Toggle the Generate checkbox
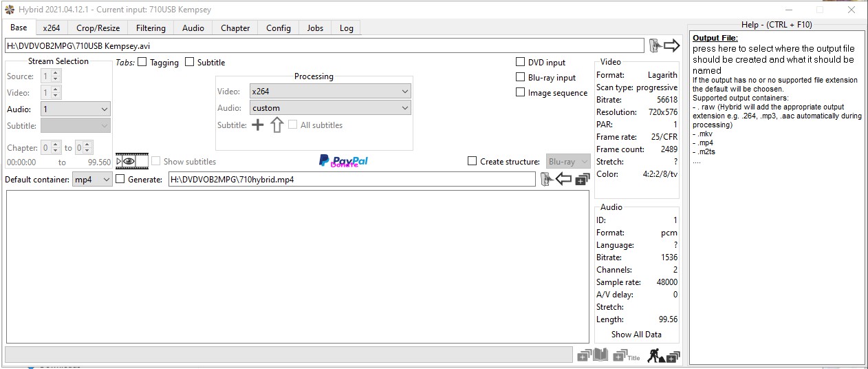The height and width of the screenshot is (369, 868). (120, 179)
